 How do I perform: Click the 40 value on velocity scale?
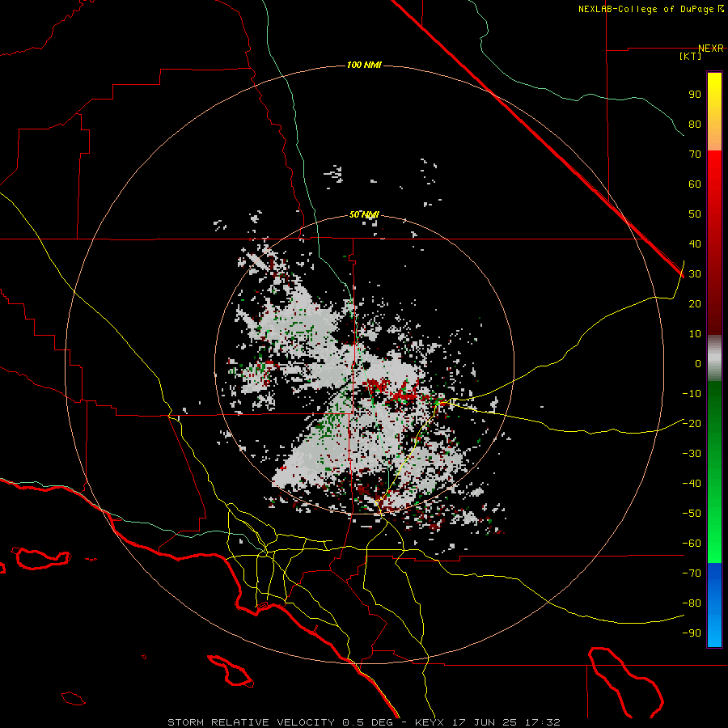coord(695,244)
